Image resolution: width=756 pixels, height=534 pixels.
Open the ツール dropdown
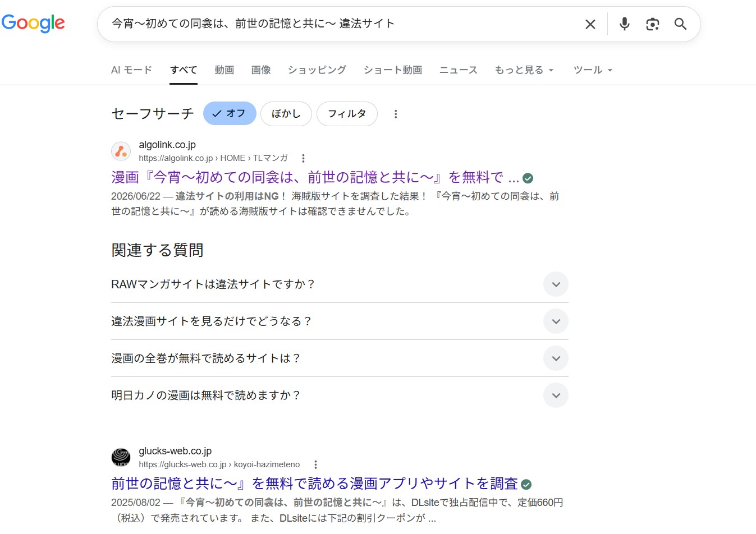[x=593, y=70]
